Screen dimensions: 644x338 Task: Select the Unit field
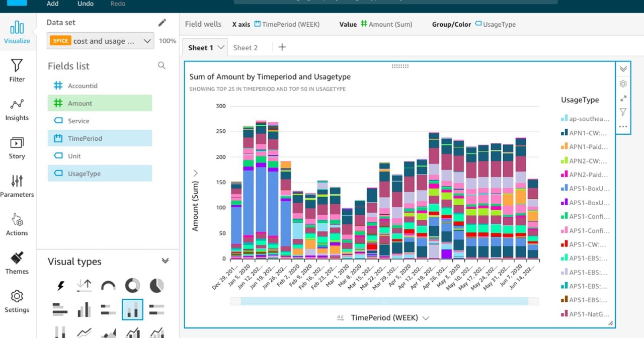click(100, 156)
